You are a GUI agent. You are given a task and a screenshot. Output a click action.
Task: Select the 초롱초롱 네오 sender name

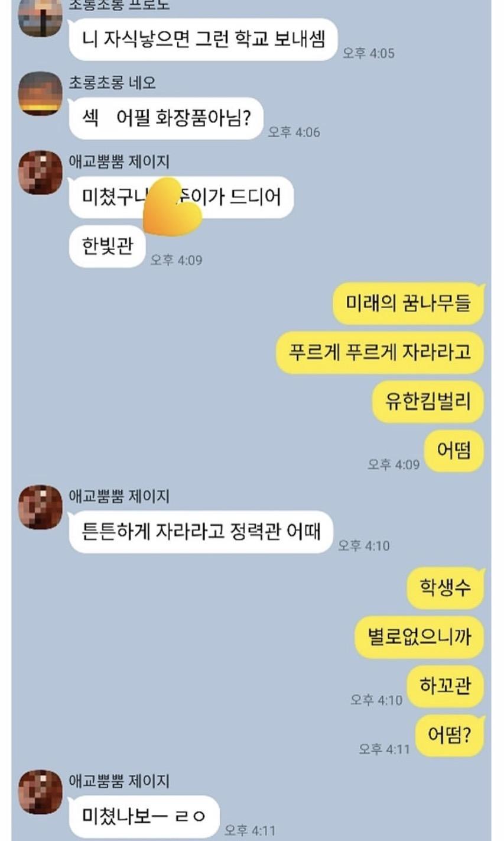point(112,83)
